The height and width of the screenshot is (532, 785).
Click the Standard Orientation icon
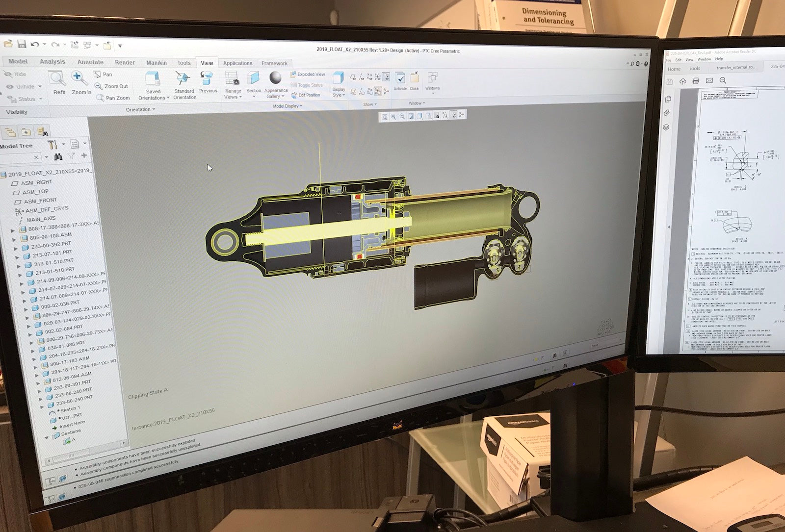183,78
